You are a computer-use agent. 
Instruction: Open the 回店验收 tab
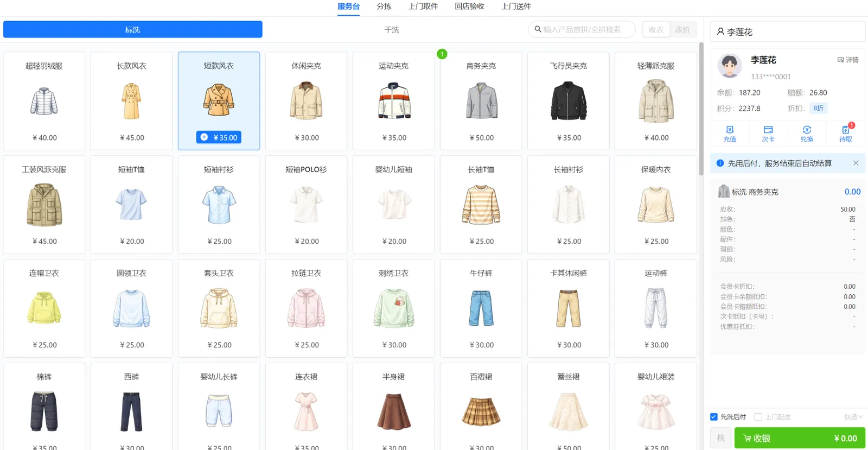tap(469, 7)
